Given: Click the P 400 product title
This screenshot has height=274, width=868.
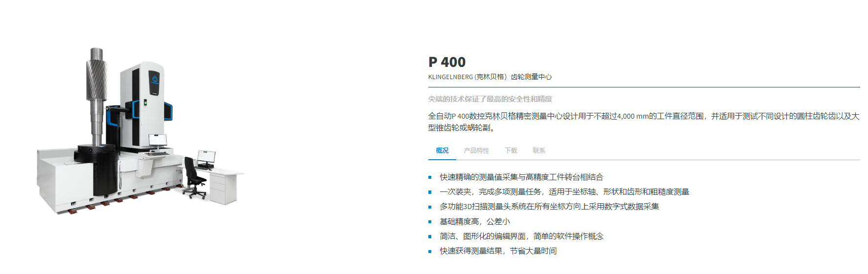Looking at the screenshot, I should tap(447, 62).
